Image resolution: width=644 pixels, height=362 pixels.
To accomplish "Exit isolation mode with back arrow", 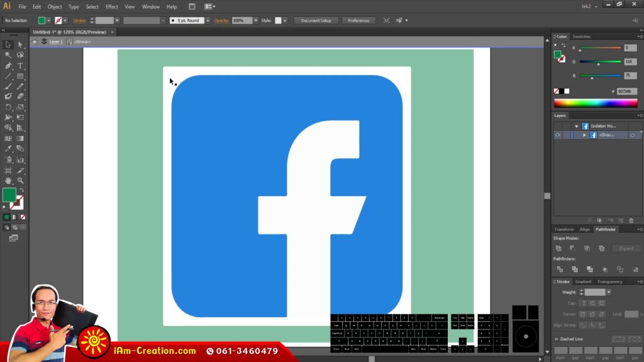I will pos(35,41).
